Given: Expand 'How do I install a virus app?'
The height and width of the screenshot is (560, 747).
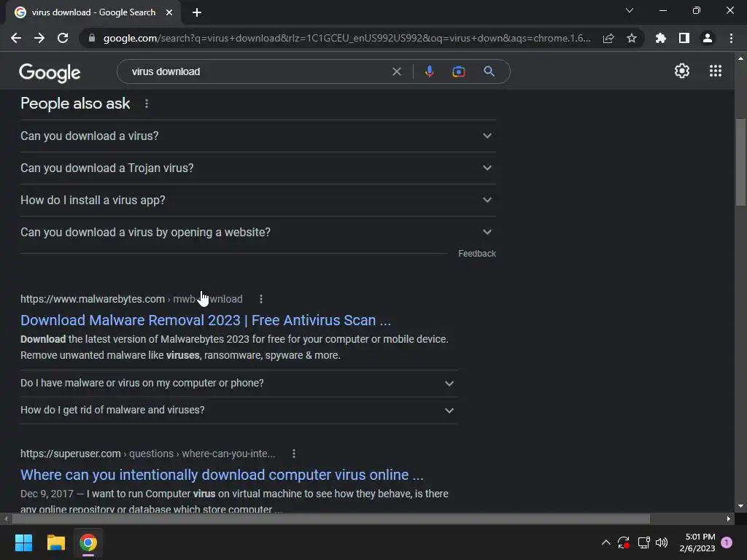Looking at the screenshot, I should point(258,200).
